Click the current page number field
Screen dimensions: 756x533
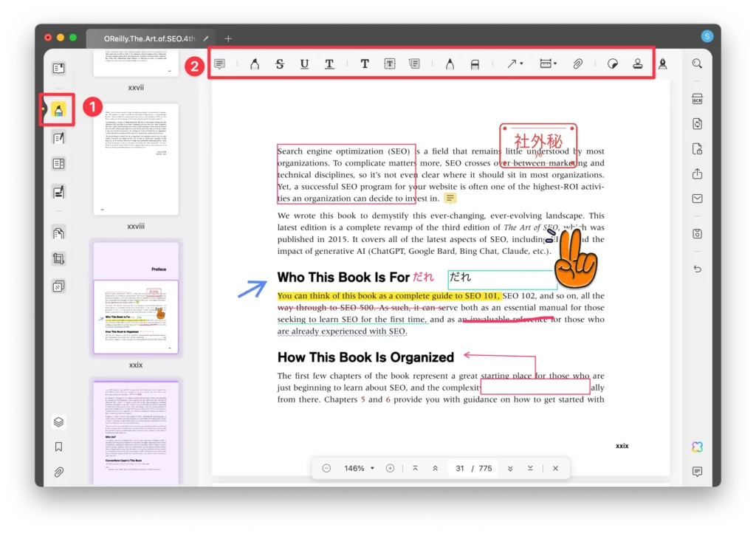click(460, 468)
